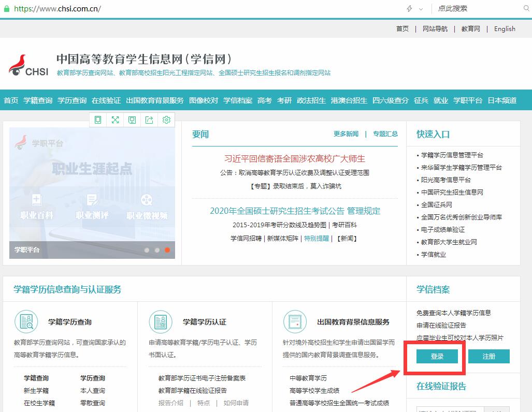Screen dimensions: 532x412
Task: Open the 港澳台招生 navigation item
Action: [x=349, y=100]
